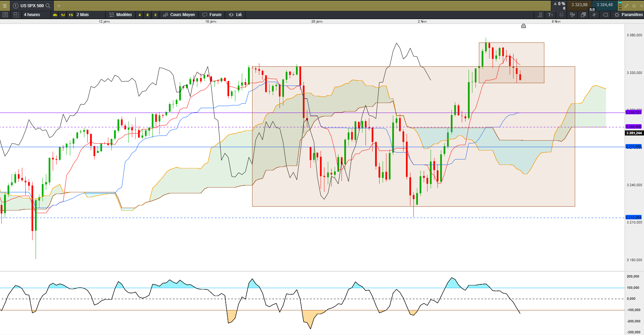Toggle the crosshair grid tool
644x335 pixels.
561,15
